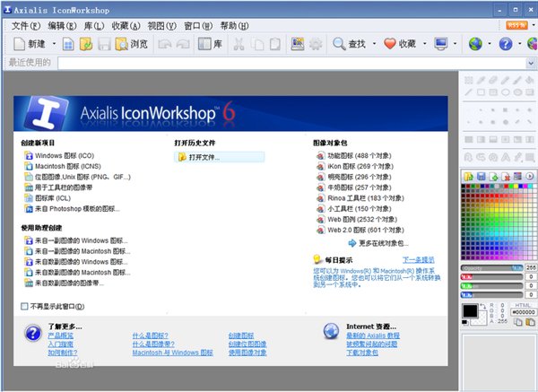The image size is (538, 392).
Task: Click the globe icon in the toolbar
Action: 475,43
